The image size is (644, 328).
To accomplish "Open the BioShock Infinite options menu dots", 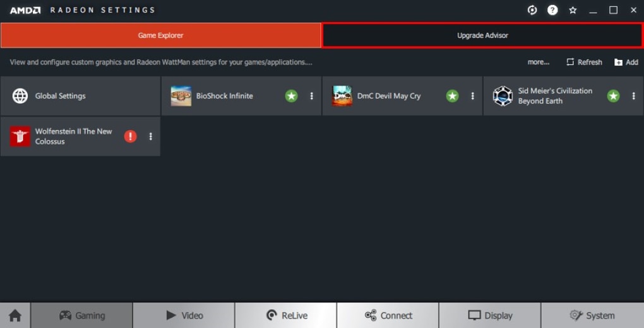I will pyautogui.click(x=311, y=96).
